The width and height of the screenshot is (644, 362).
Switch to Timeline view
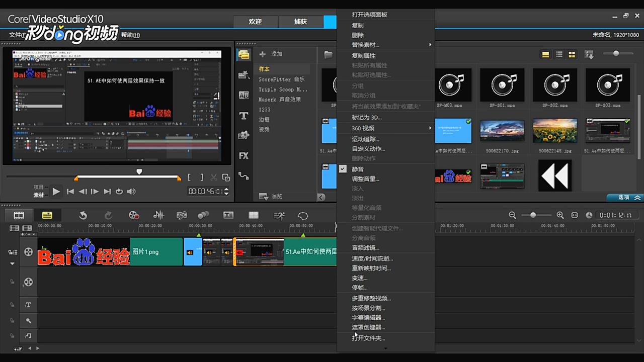point(47,215)
